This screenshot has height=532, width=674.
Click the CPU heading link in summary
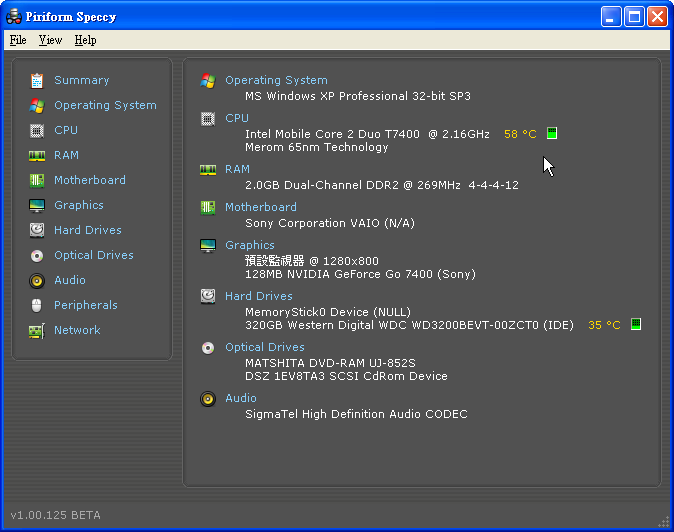(x=237, y=118)
